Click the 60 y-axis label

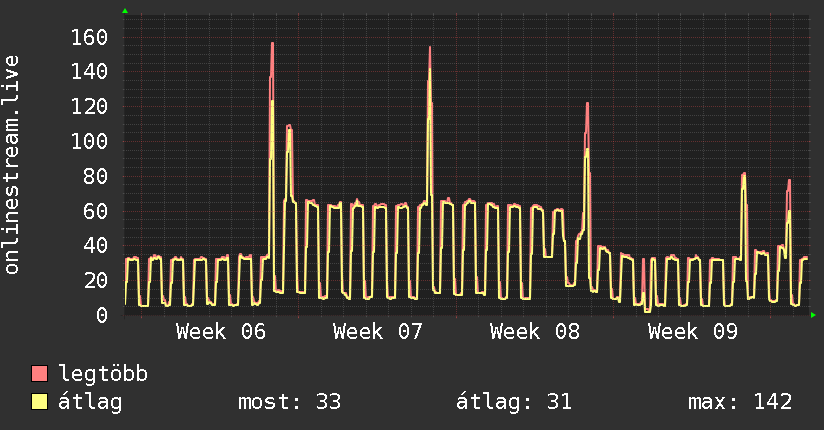[96, 211]
